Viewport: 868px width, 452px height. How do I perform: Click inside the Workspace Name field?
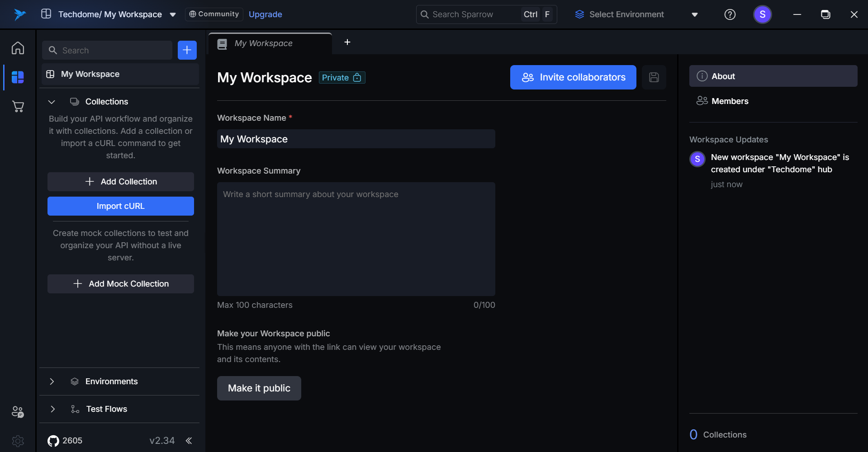356,139
